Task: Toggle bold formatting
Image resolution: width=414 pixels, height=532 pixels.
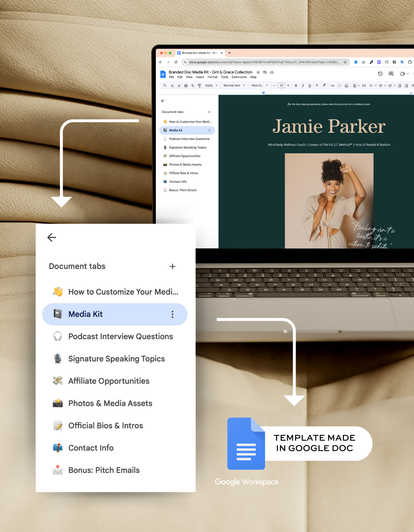Action: click(296, 86)
